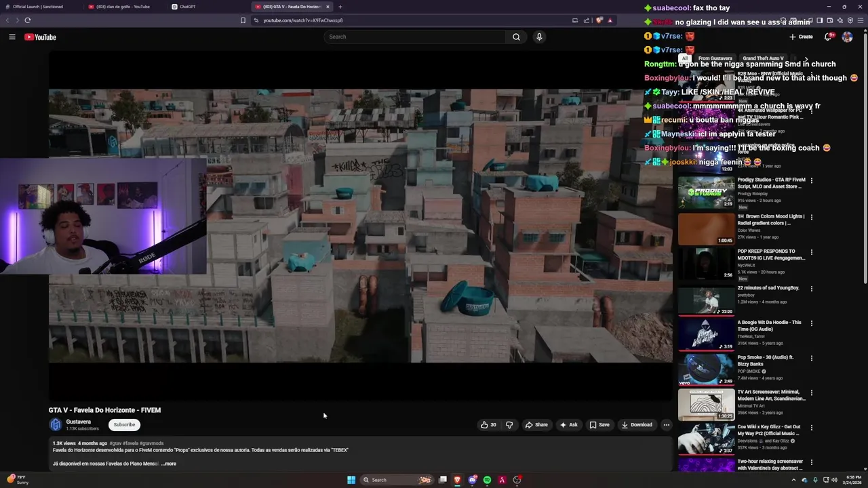
Task: Open Brown Colors Mood Lights thumbnail
Action: coord(706,228)
